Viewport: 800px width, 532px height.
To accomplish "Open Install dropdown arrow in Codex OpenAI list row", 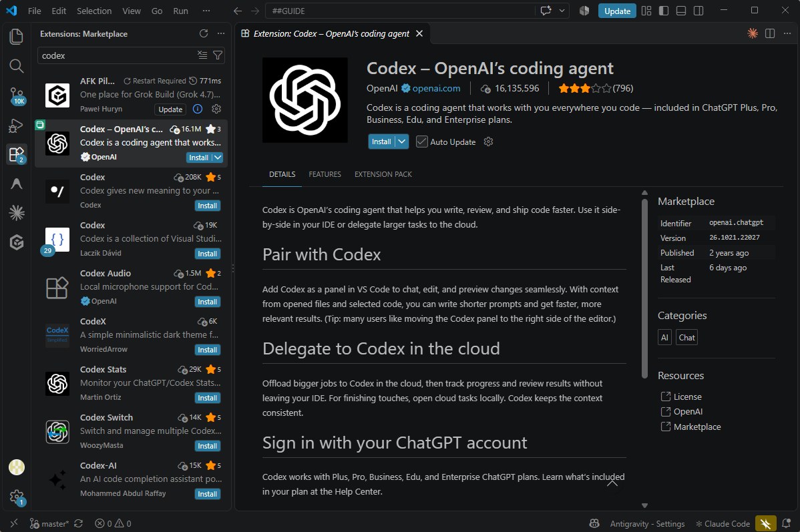I will [x=218, y=158].
